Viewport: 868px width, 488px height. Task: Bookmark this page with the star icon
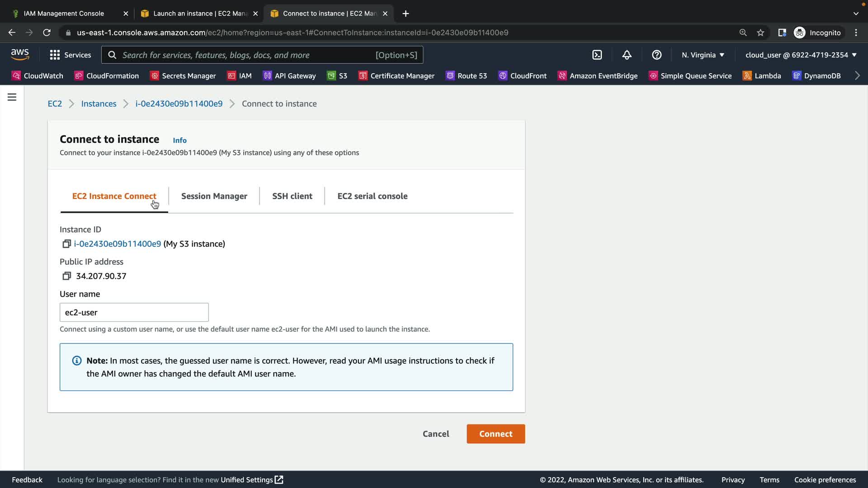point(760,33)
